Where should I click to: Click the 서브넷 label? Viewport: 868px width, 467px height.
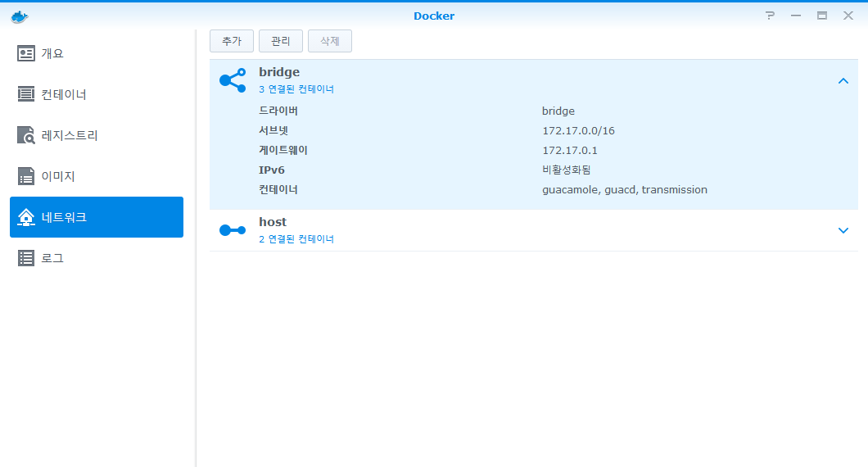click(274, 131)
